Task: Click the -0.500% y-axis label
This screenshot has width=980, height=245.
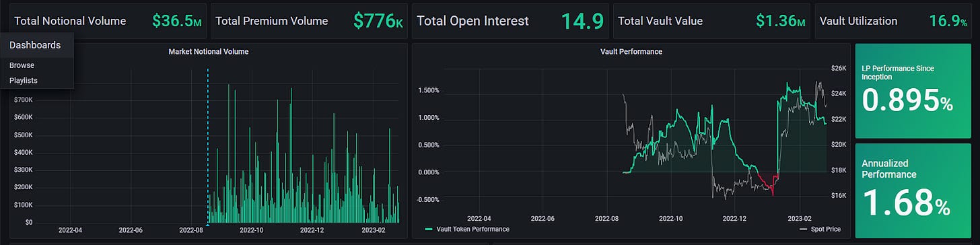Action: click(x=428, y=199)
